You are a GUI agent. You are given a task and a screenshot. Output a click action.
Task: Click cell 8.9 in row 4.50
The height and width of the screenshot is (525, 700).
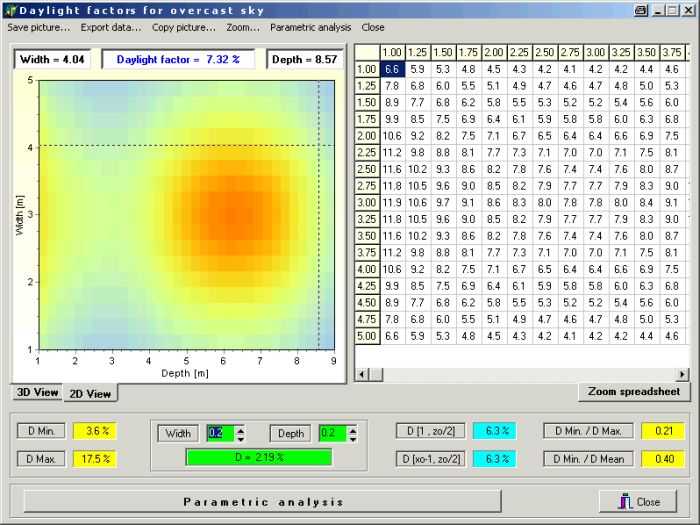(392, 303)
